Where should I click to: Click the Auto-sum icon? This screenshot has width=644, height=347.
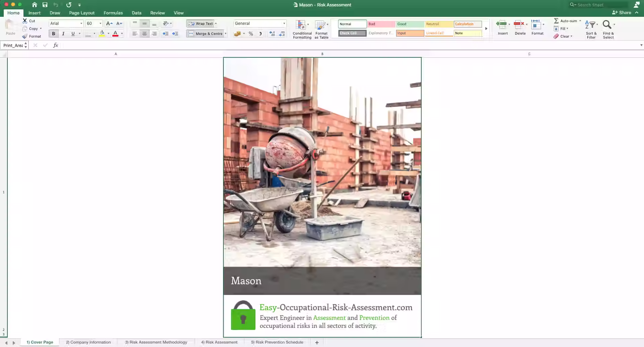pyautogui.click(x=556, y=21)
